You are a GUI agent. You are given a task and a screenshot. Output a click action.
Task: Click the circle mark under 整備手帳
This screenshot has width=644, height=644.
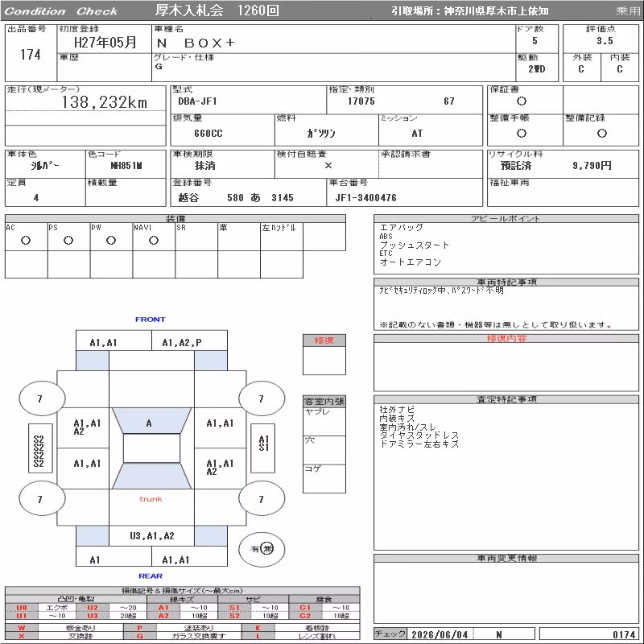coord(521,133)
